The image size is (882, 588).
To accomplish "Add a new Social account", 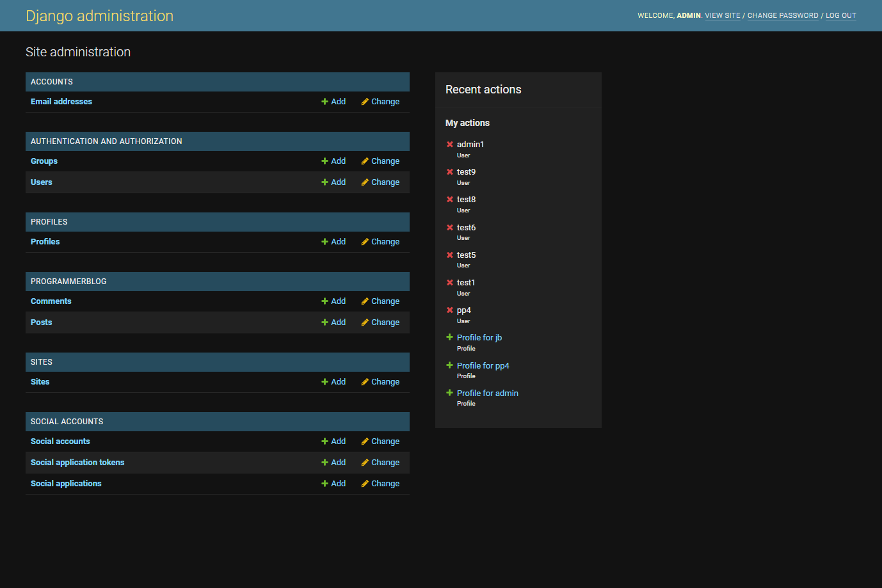I will click(333, 441).
